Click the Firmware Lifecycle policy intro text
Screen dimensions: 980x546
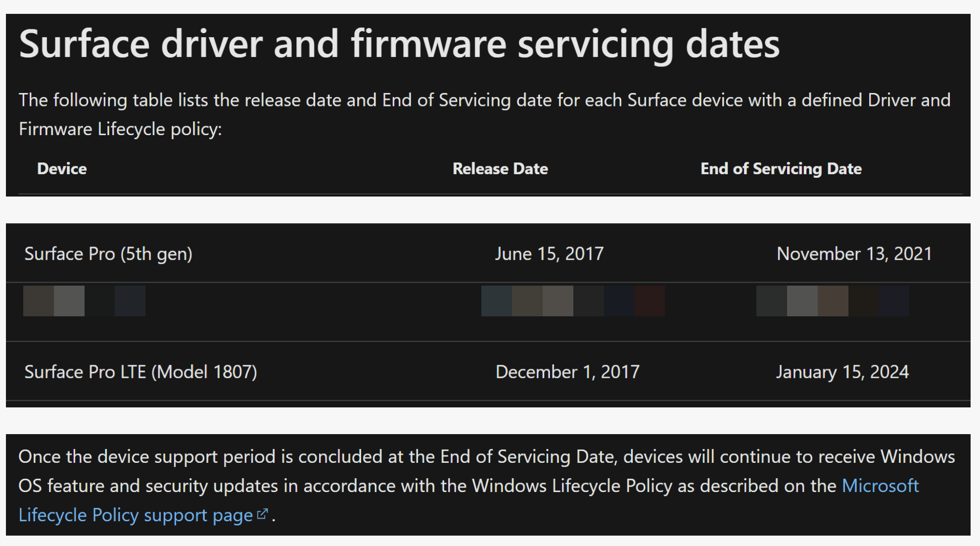tap(120, 129)
